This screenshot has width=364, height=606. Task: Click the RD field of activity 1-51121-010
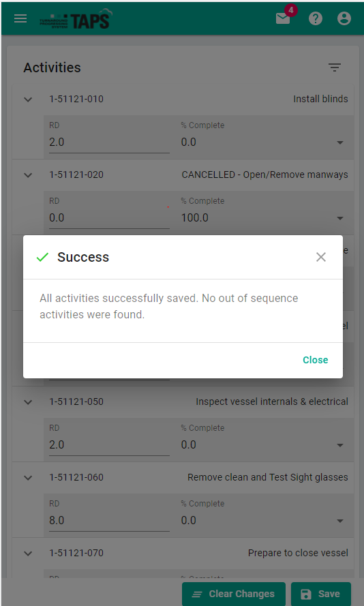109,137
